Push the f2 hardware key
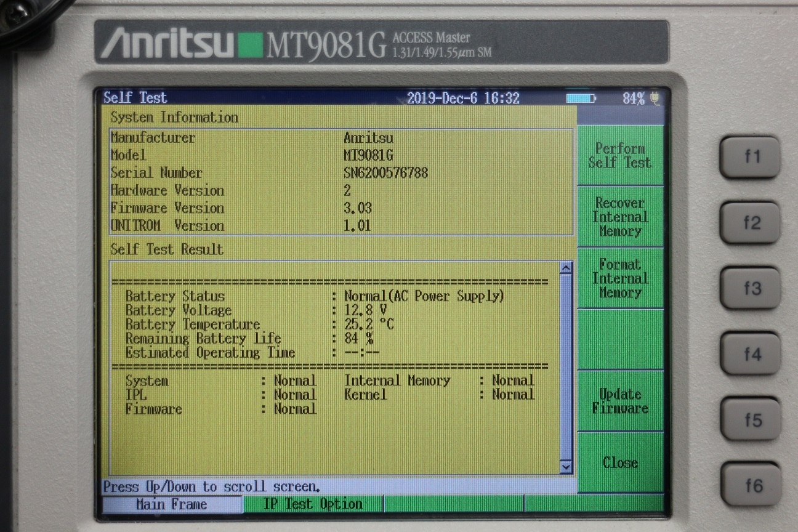This screenshot has height=532, width=798. 750,222
